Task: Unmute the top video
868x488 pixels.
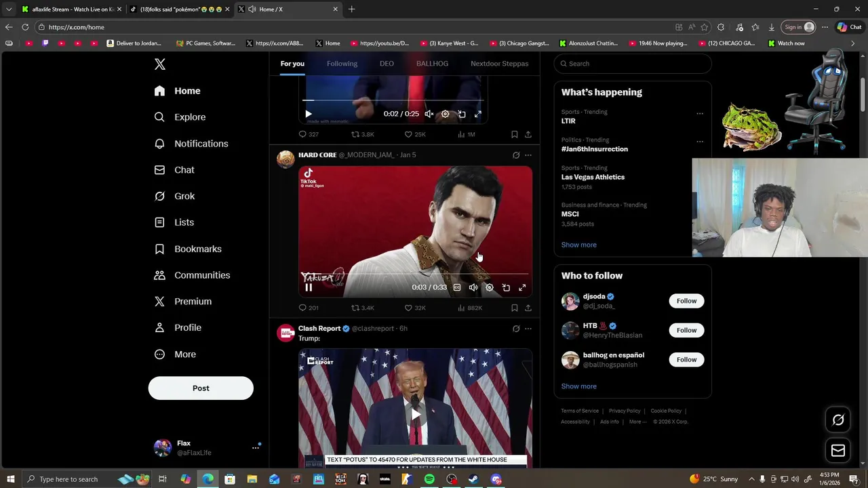Action: pos(429,114)
